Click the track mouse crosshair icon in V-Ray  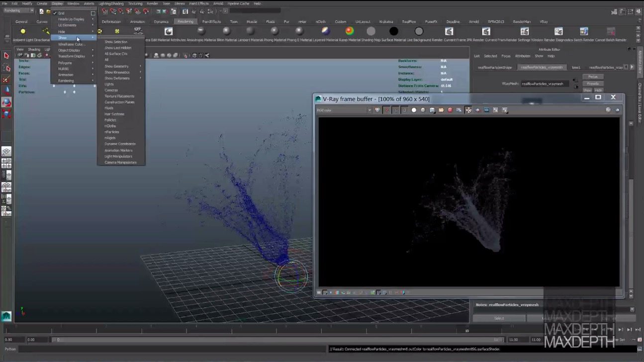468,110
